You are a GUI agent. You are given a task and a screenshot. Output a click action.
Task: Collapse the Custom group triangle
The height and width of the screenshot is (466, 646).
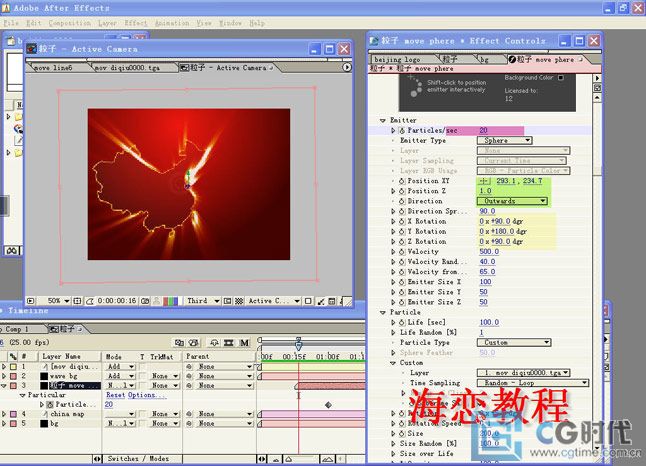pyautogui.click(x=393, y=363)
